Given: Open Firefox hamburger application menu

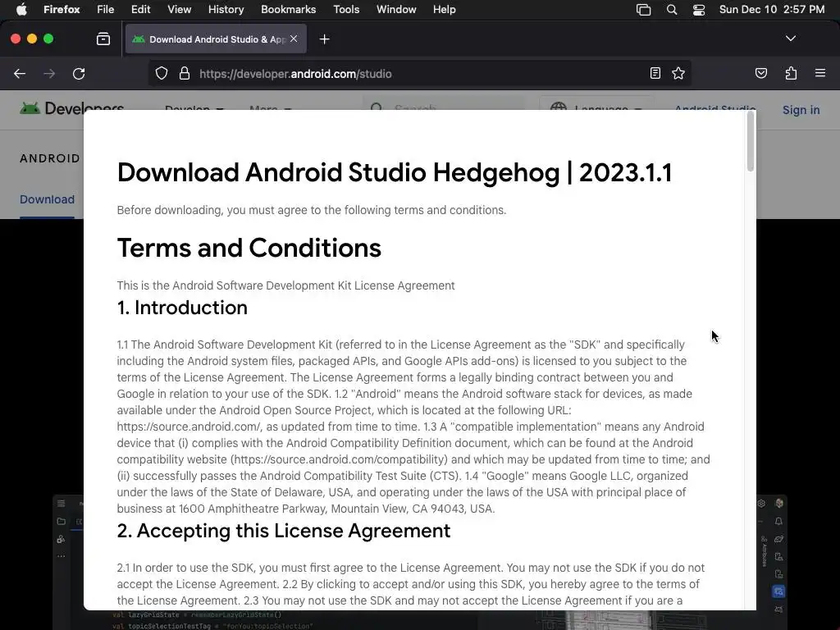Looking at the screenshot, I should [x=820, y=73].
